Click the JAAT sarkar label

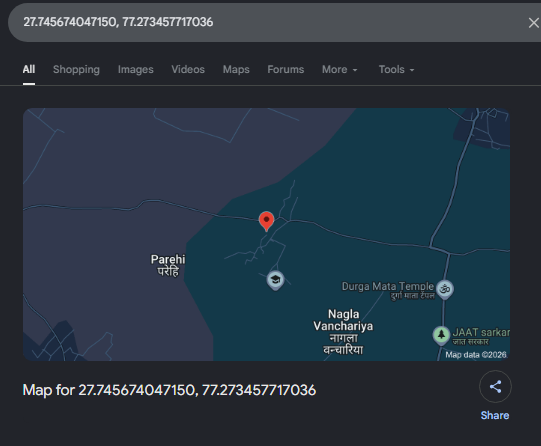(481, 336)
